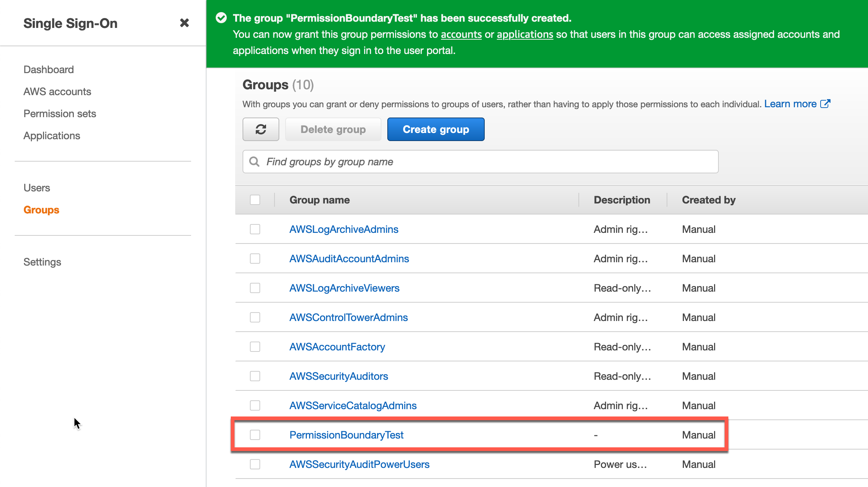Open the PermissionBoundaryTest group link
This screenshot has width=868, height=487.
(x=346, y=435)
